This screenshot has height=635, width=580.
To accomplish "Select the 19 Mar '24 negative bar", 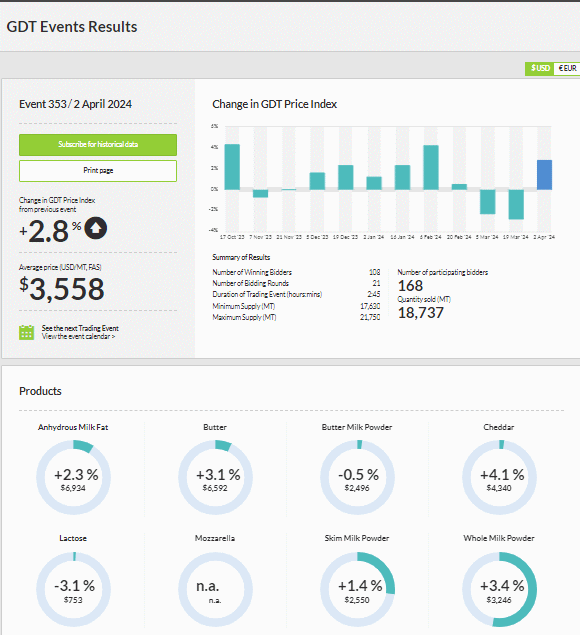I will [516, 205].
